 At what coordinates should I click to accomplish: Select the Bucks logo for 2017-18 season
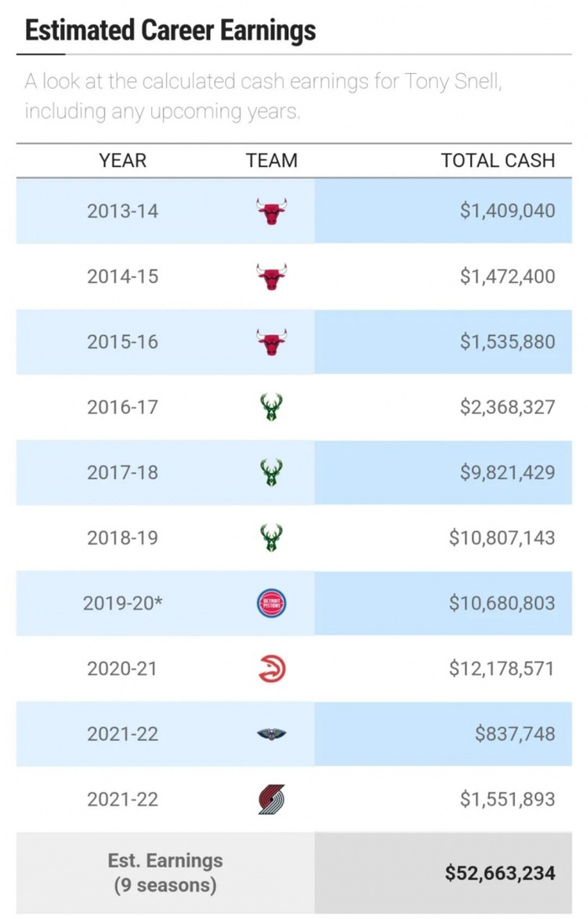(x=271, y=473)
